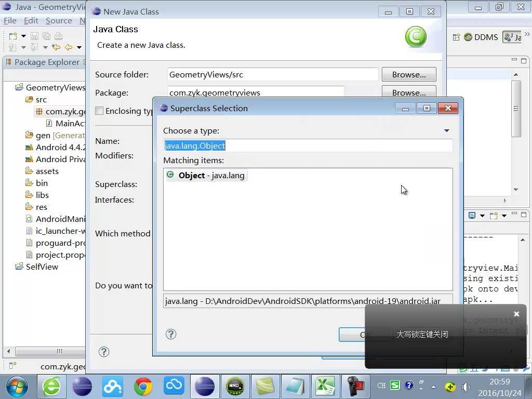Click Notepad taskbar icon
The width and height of the screenshot is (532, 399).
click(295, 387)
